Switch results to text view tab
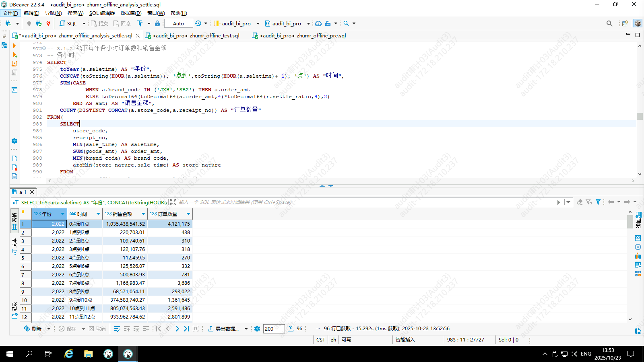This screenshot has width=644, height=362. click(x=14, y=245)
